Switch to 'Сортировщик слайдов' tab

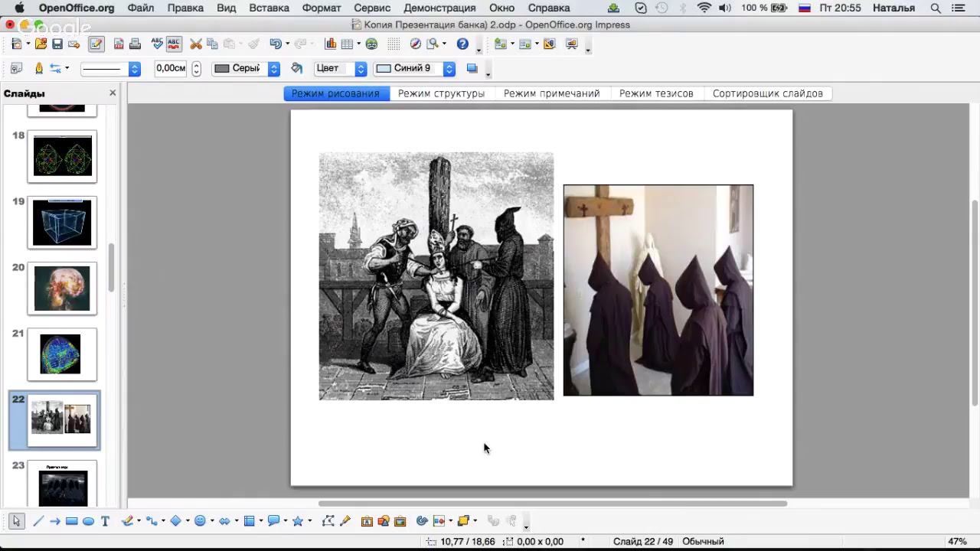pos(767,93)
